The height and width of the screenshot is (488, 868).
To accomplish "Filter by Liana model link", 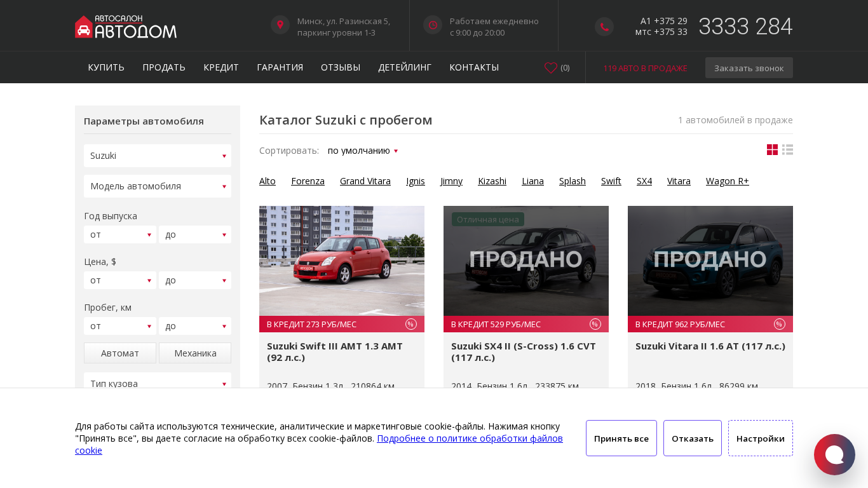I will [x=533, y=181].
